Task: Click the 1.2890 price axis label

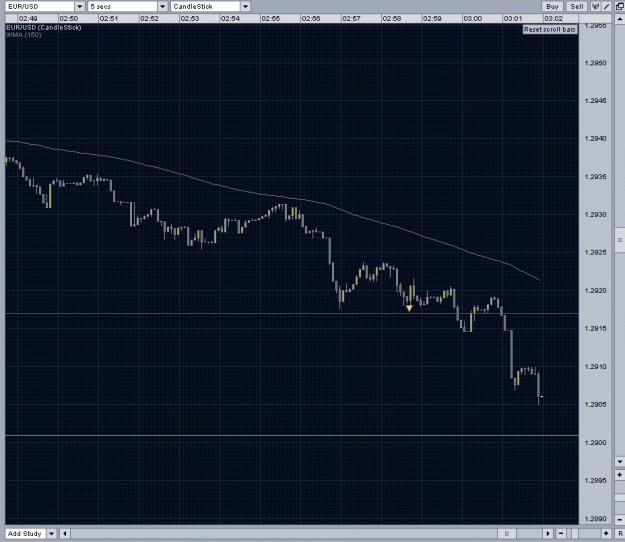Action: 596,518
